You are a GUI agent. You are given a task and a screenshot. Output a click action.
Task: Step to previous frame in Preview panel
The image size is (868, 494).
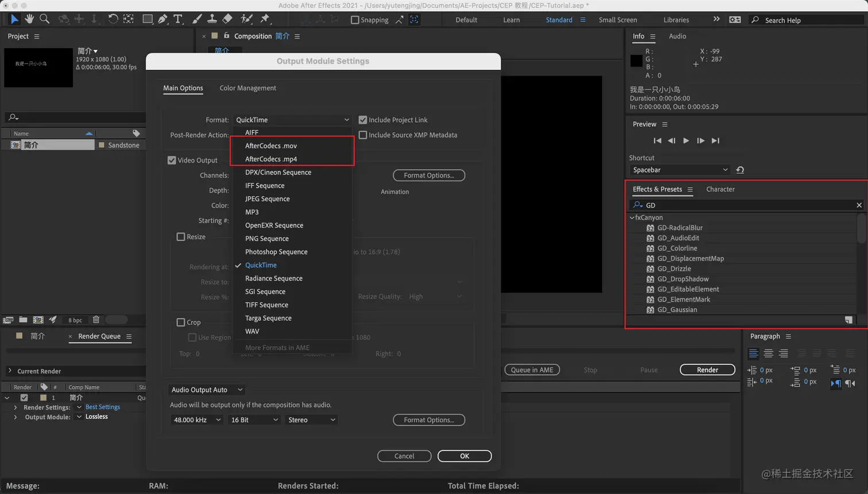pyautogui.click(x=671, y=141)
